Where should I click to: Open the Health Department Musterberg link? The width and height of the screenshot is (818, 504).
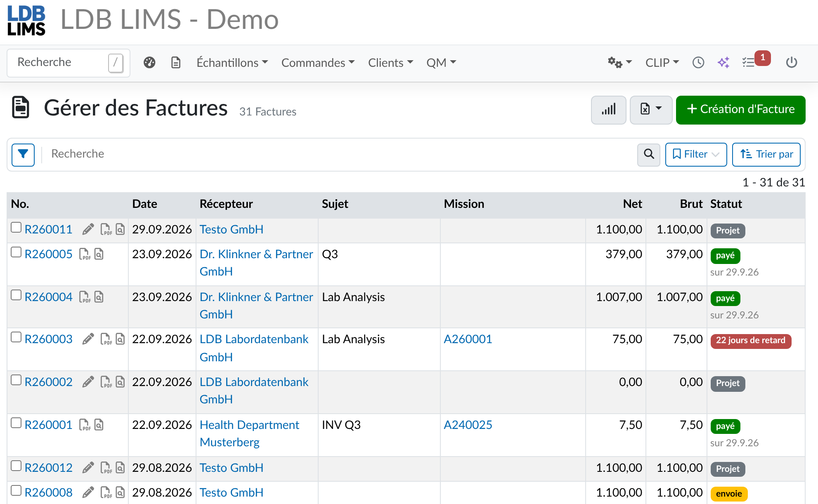(x=249, y=433)
